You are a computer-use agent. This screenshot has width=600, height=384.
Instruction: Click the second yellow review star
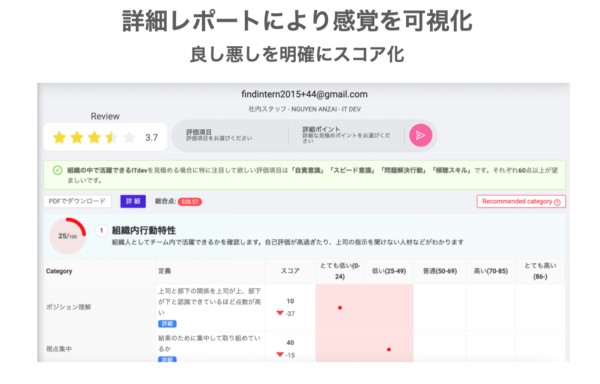pyautogui.click(x=77, y=137)
